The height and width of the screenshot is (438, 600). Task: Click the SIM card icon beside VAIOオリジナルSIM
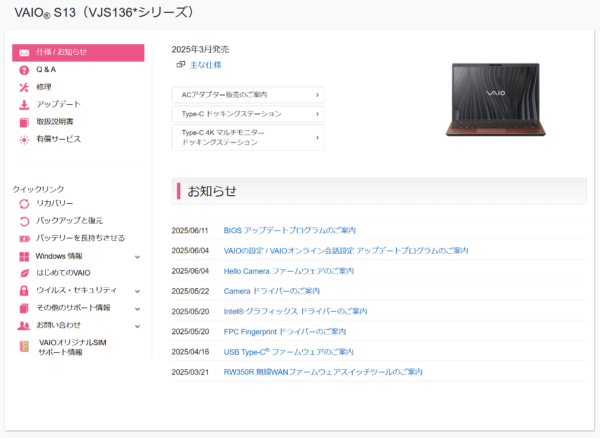point(24,347)
